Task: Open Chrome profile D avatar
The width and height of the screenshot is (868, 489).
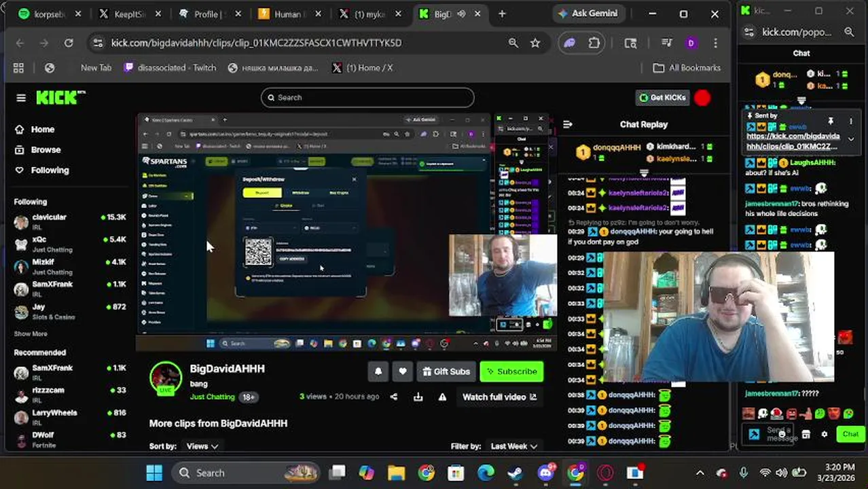Action: pos(691,43)
